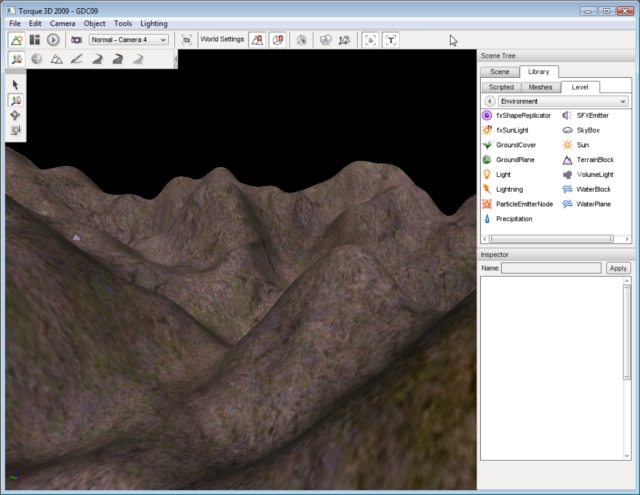640x495 pixels.
Task: Select the GroundCover library item
Action: pos(515,145)
